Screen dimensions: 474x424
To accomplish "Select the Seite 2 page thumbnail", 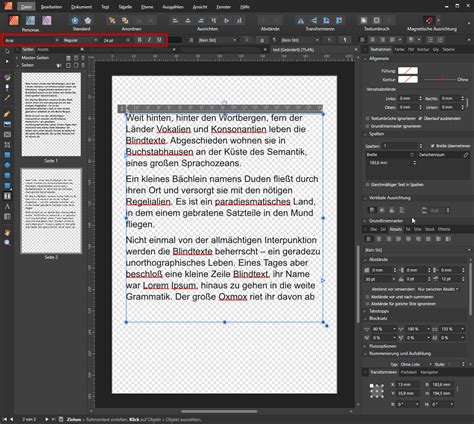I will 51,211.
